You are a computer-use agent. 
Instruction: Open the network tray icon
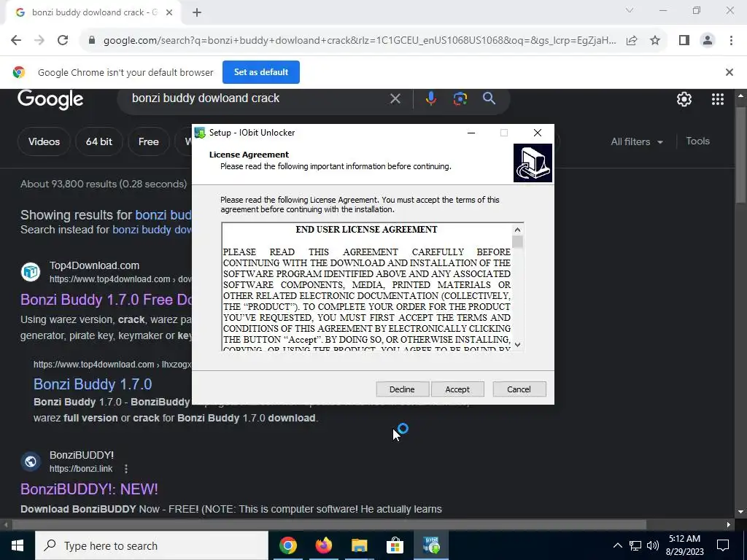pyautogui.click(x=635, y=545)
